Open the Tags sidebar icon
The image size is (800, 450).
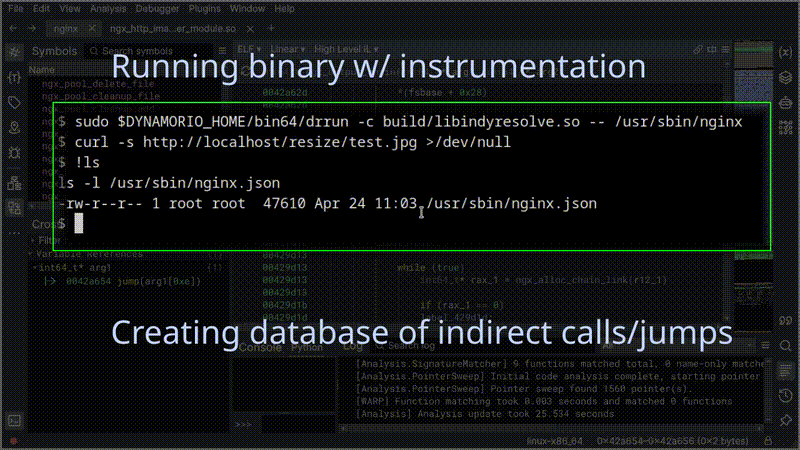coord(14,103)
